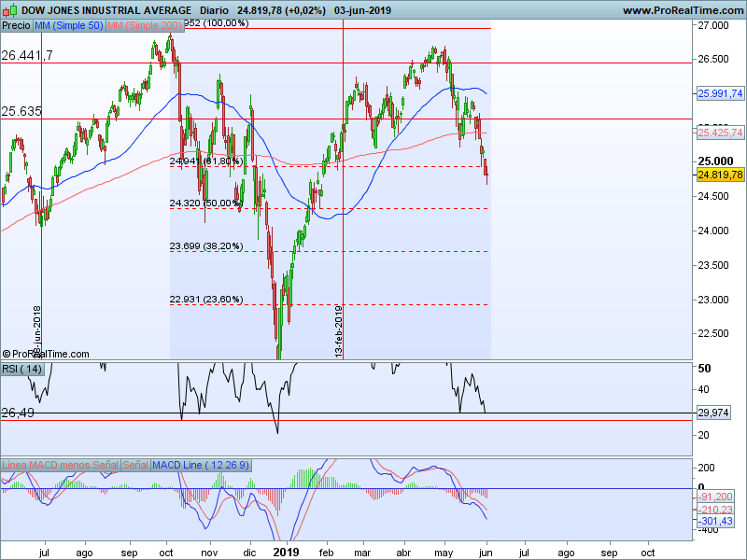
Task: Click the 40 label on RSI axis
Action: (x=703, y=389)
